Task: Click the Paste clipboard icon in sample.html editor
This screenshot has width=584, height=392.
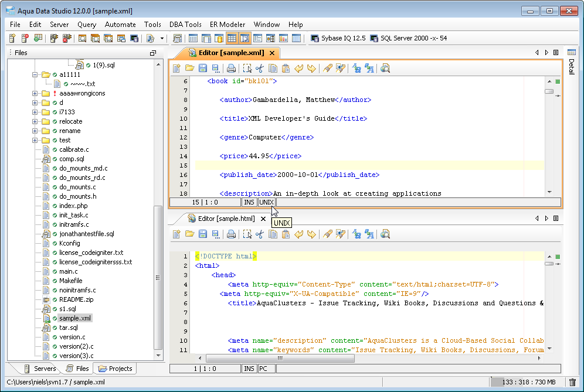Action: pos(286,234)
